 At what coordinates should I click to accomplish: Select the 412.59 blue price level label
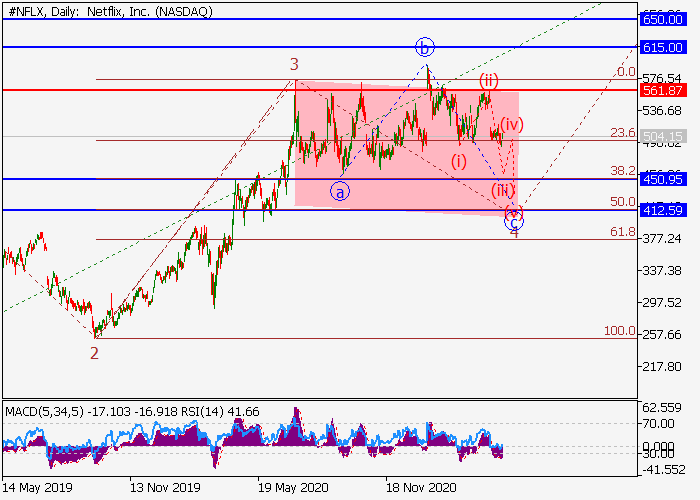click(x=662, y=210)
